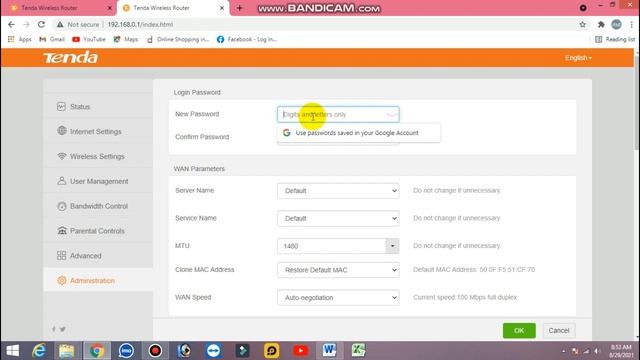Click the page vertical scrollbar
Screen dimensions: 640x360
point(637,102)
